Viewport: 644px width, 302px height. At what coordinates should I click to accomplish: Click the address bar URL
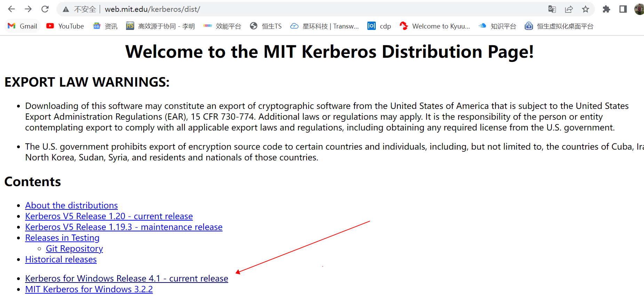tap(152, 9)
